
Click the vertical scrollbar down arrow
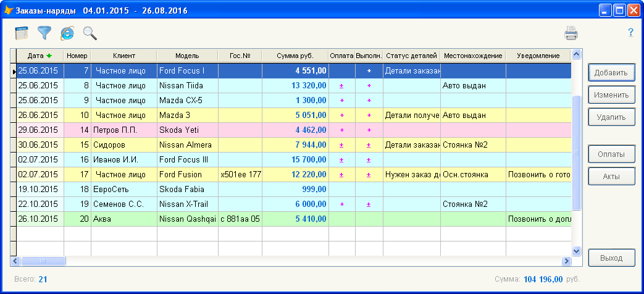point(576,251)
